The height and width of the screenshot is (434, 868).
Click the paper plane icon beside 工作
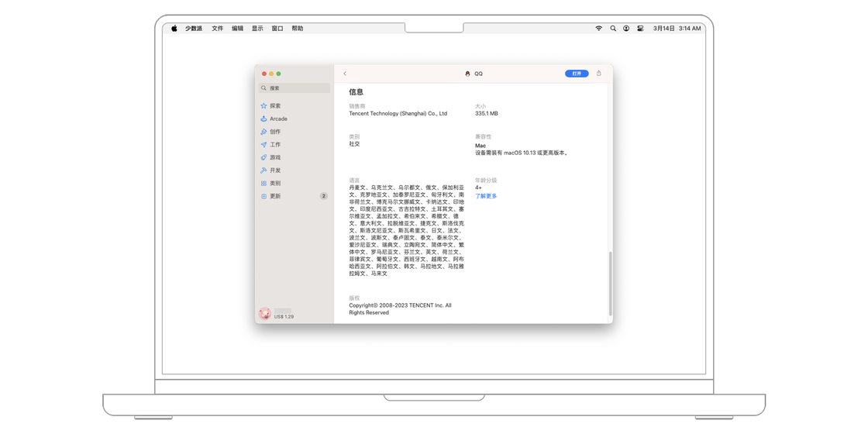(264, 144)
